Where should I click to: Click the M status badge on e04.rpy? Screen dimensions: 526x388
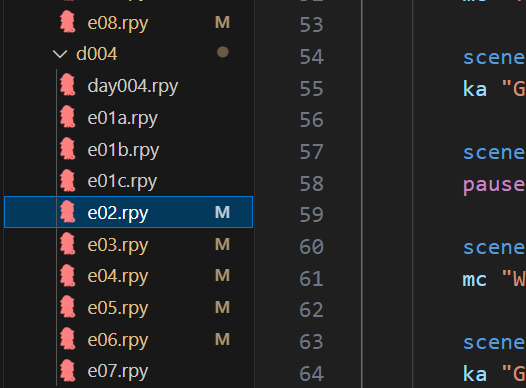[222, 276]
